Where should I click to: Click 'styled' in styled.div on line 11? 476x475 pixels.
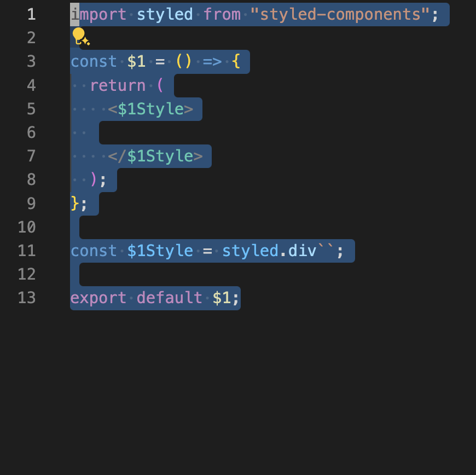(x=250, y=251)
